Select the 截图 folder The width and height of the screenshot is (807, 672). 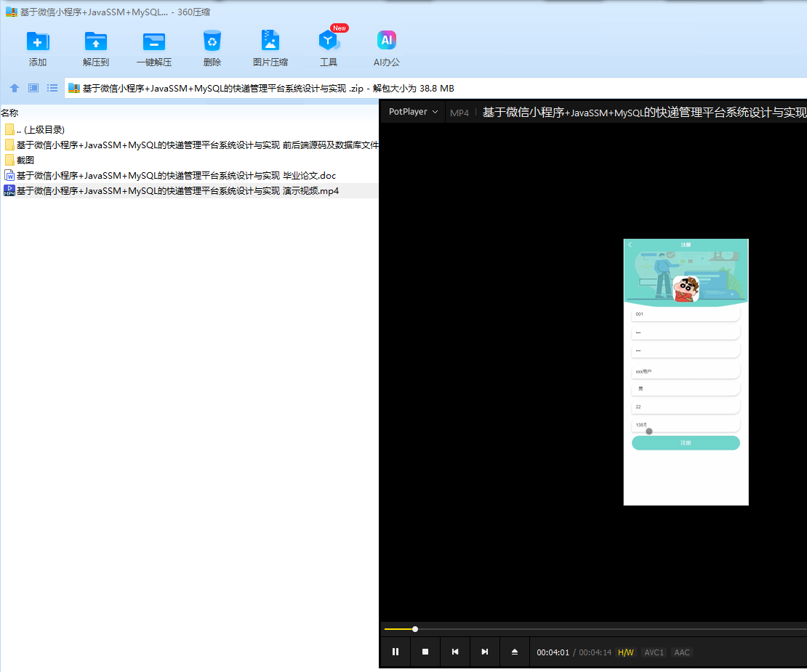tap(189, 160)
